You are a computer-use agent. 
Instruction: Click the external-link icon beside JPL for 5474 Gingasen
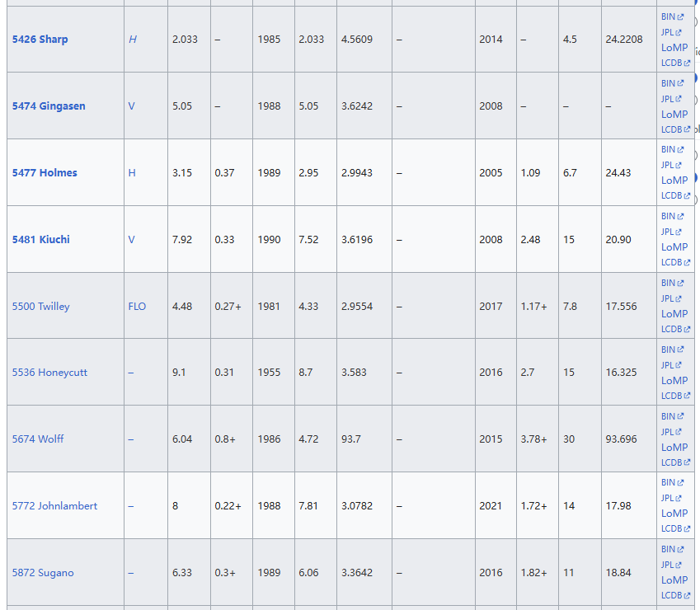[679, 99]
